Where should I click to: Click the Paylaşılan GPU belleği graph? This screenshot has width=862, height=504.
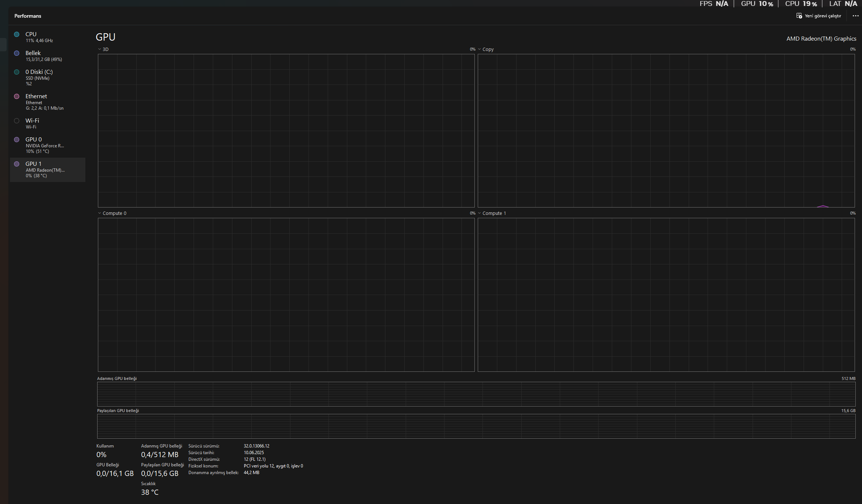476,426
